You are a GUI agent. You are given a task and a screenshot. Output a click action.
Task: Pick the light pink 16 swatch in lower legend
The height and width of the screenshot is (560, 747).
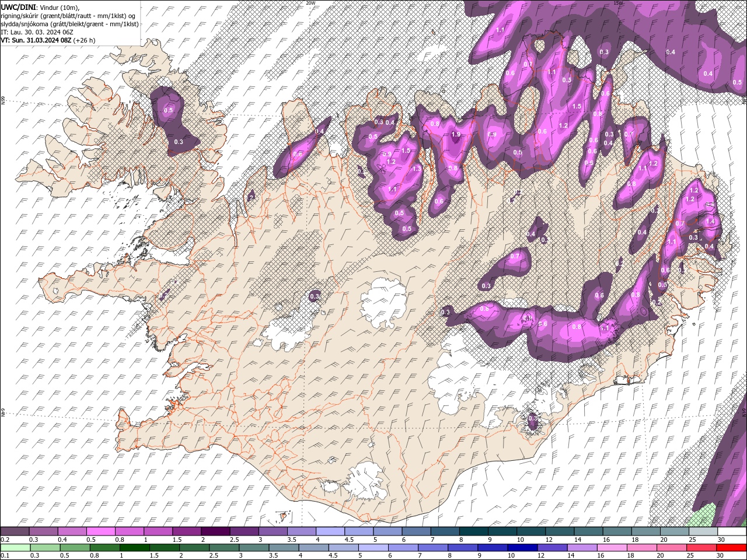[x=612, y=548]
